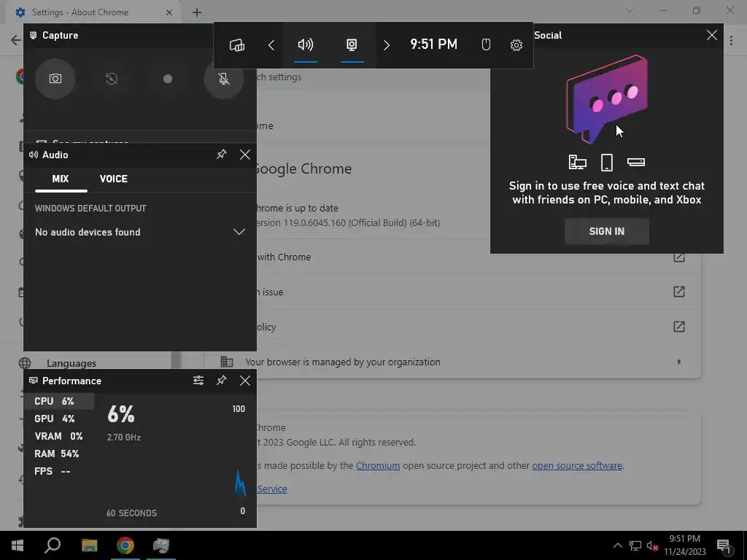Switch to the MIX tab

click(x=61, y=179)
